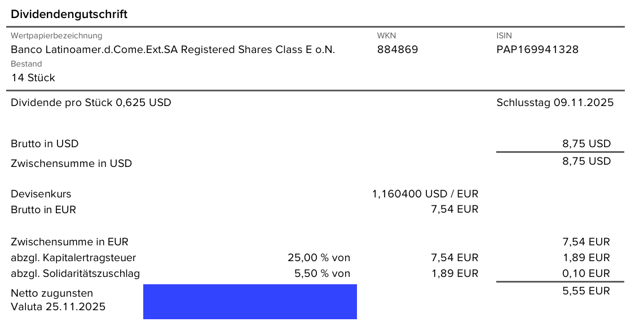Click the blue redacted rectangle
644x326 pixels.
pos(250,302)
